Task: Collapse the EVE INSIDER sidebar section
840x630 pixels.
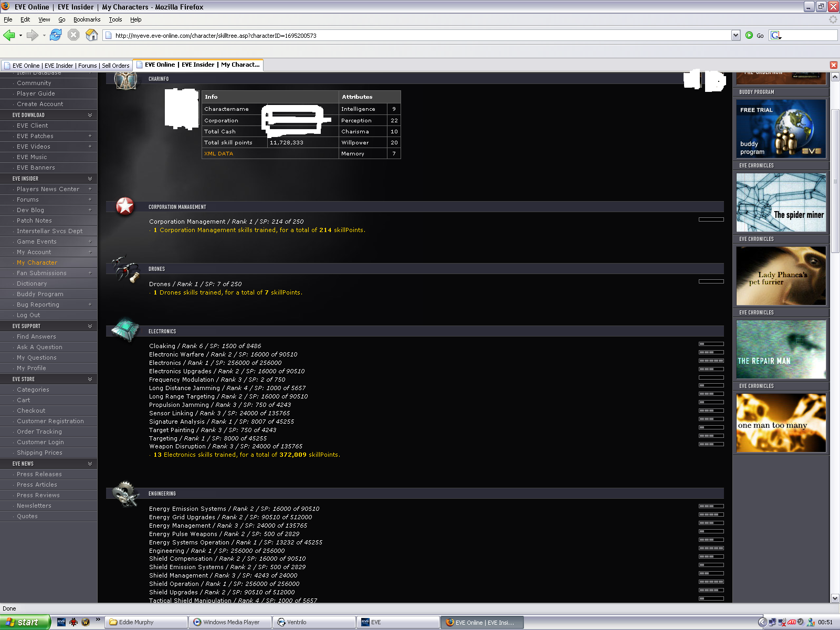Action: pyautogui.click(x=90, y=178)
